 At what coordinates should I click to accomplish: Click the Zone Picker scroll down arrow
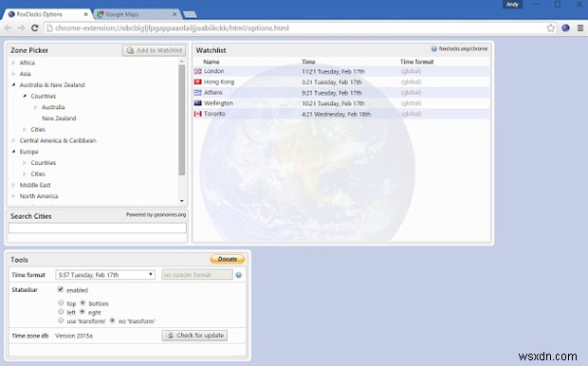point(182,201)
